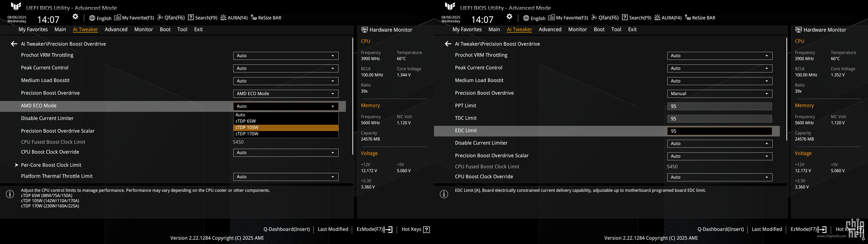Click Hot Keys question mark in left window
868x244 pixels.
click(427, 230)
